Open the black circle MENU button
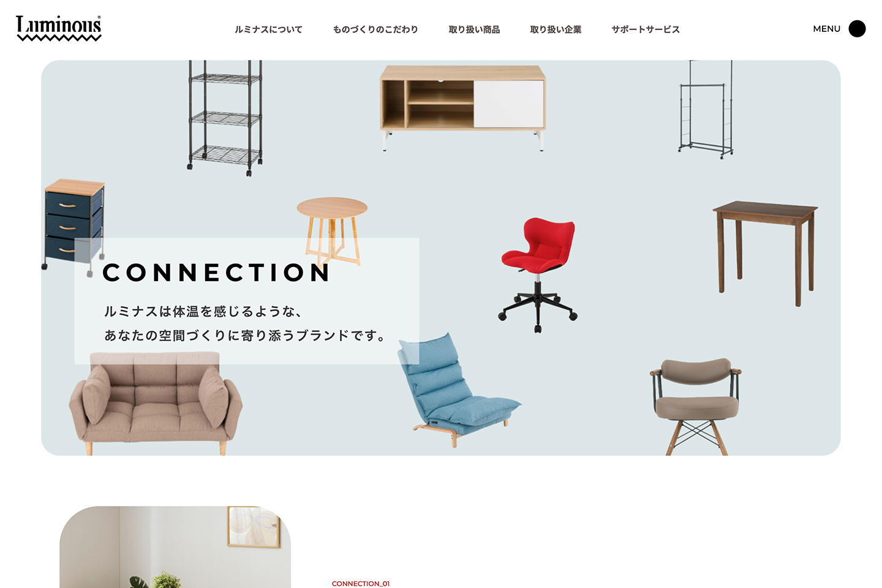This screenshot has width=882, height=588. coord(857,29)
